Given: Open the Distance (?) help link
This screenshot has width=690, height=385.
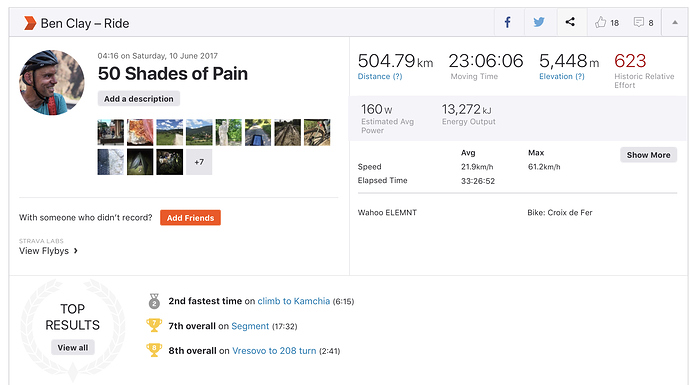Looking at the screenshot, I should (x=380, y=76).
